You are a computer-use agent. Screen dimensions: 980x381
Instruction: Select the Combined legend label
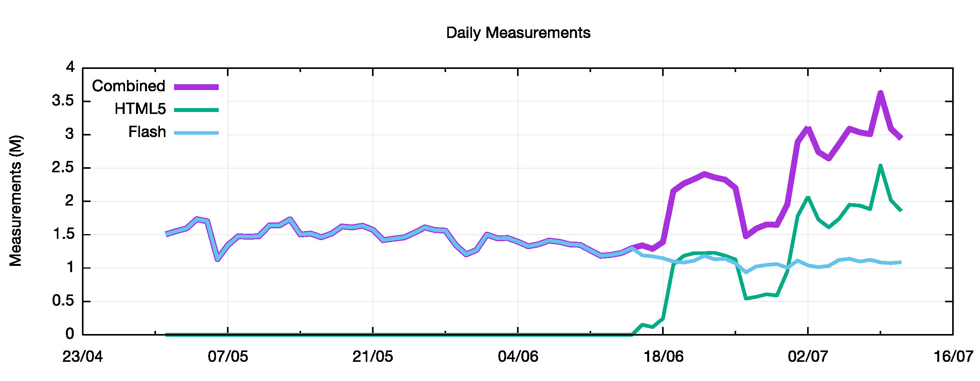(129, 86)
